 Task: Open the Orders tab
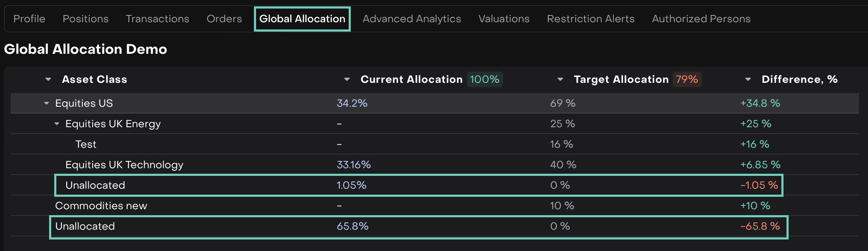224,19
